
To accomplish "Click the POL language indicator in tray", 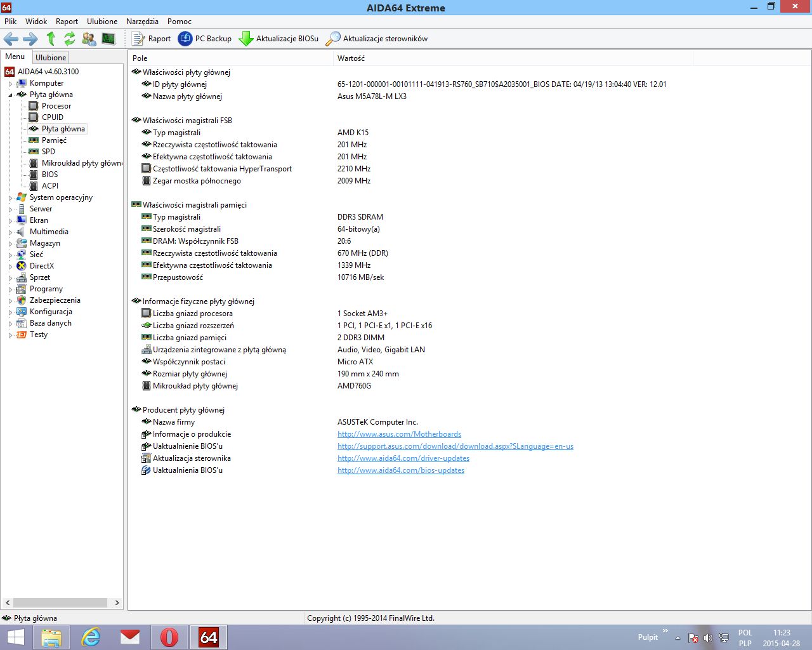I will (x=745, y=633).
